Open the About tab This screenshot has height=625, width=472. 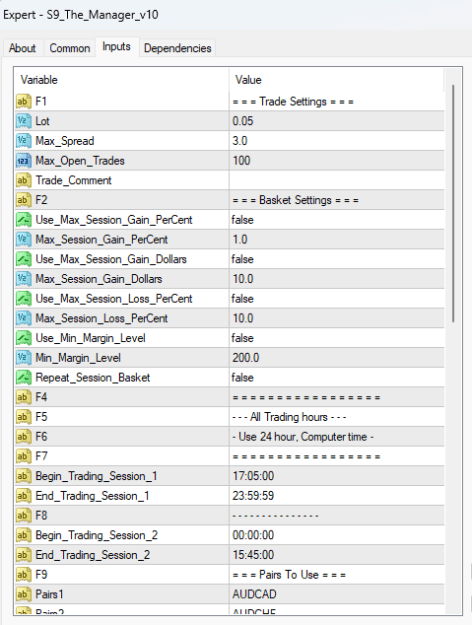(22, 48)
